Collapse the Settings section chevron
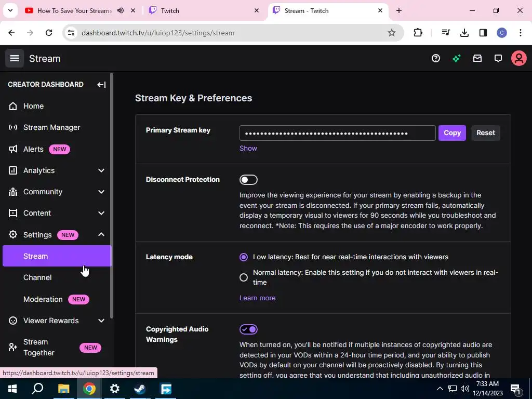Viewport: 532px width, 399px height. click(101, 234)
